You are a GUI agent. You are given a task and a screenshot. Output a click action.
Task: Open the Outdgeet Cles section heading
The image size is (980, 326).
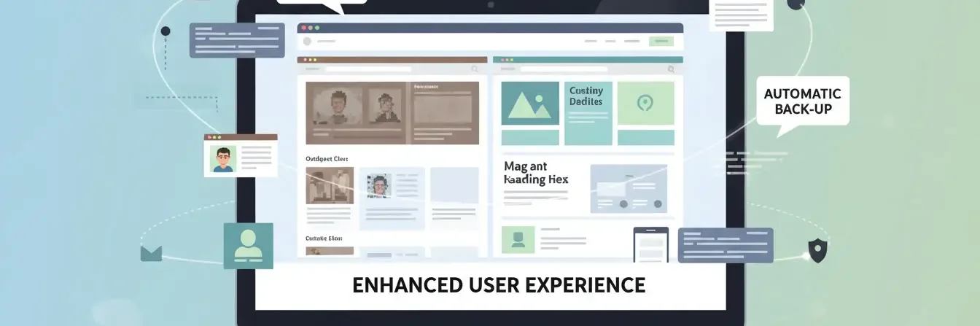coord(327,158)
